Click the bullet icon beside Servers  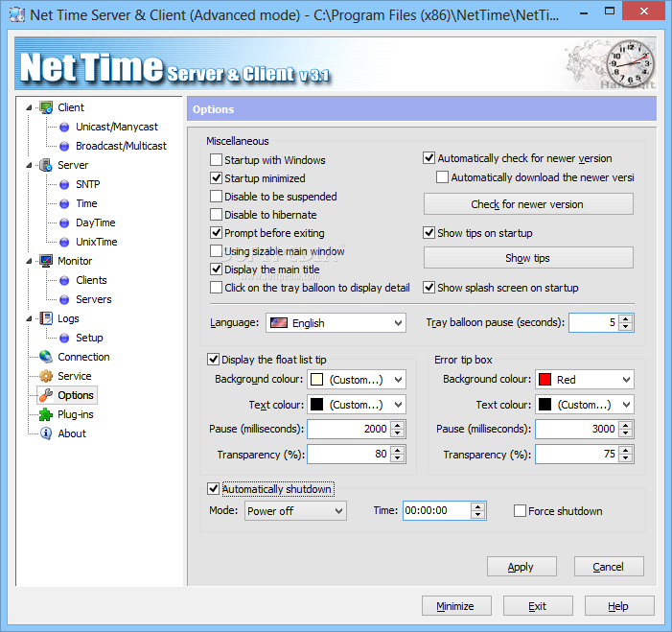pos(64,300)
